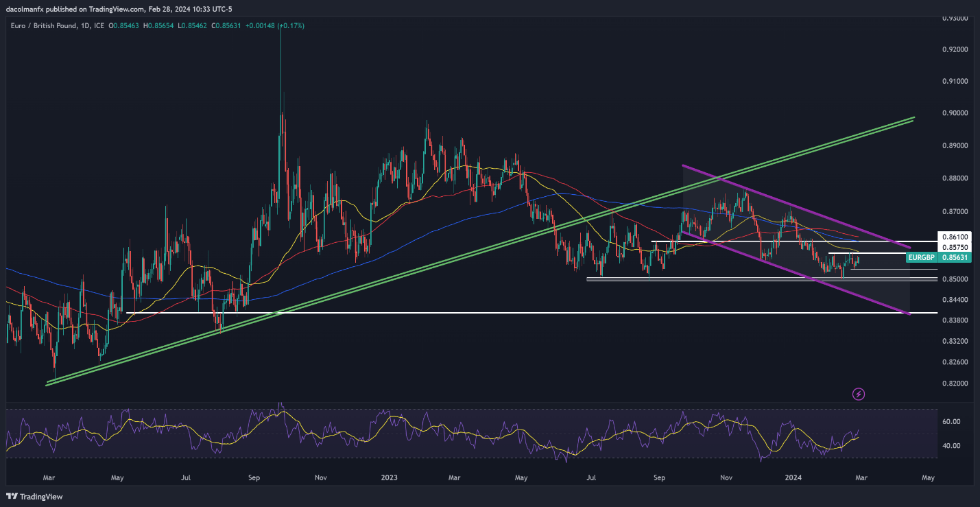Click the 2024 label on the time axis
The height and width of the screenshot is (507, 980).
coord(794,476)
